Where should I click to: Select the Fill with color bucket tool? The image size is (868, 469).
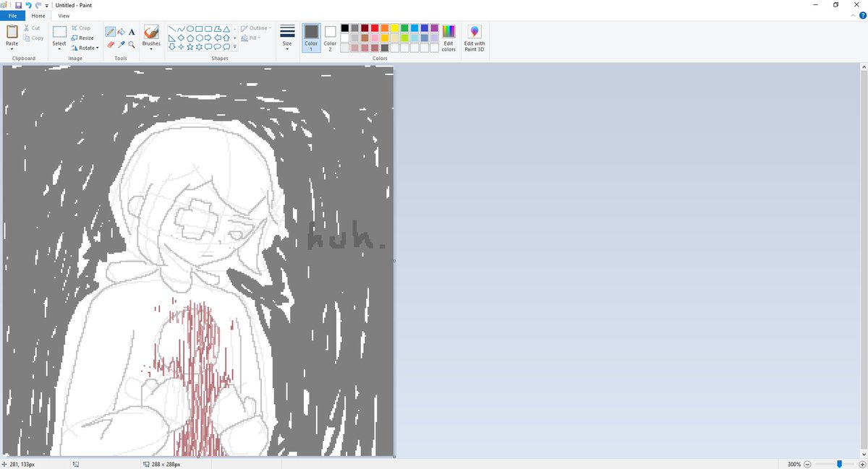coord(121,32)
